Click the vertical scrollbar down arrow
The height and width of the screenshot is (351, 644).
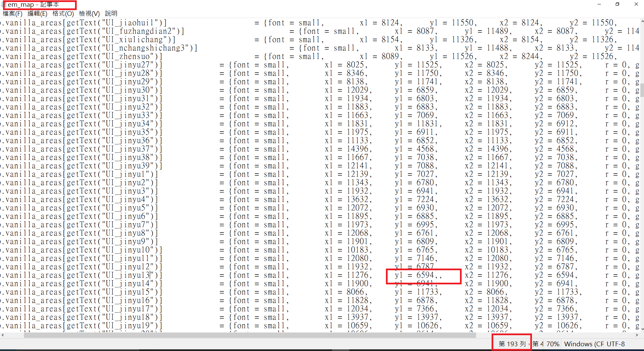tap(642, 329)
